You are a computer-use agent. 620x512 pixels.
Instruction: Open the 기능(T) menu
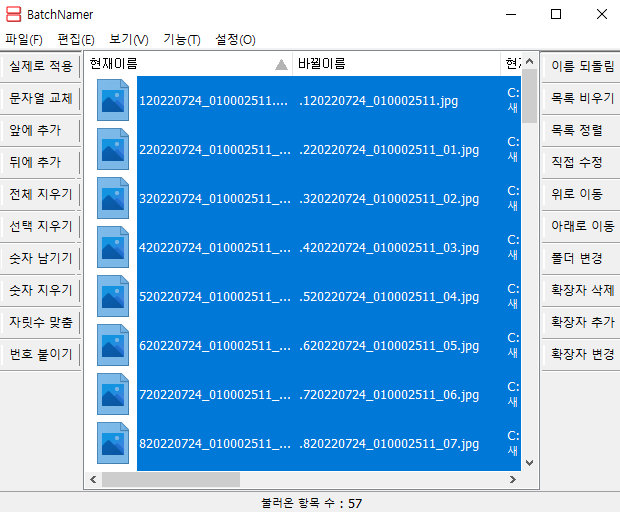(182, 40)
